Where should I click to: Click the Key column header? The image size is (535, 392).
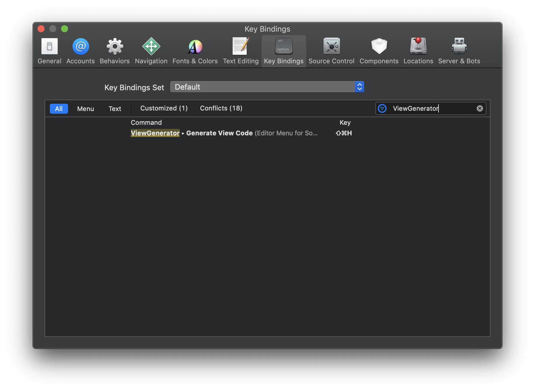[x=345, y=122]
